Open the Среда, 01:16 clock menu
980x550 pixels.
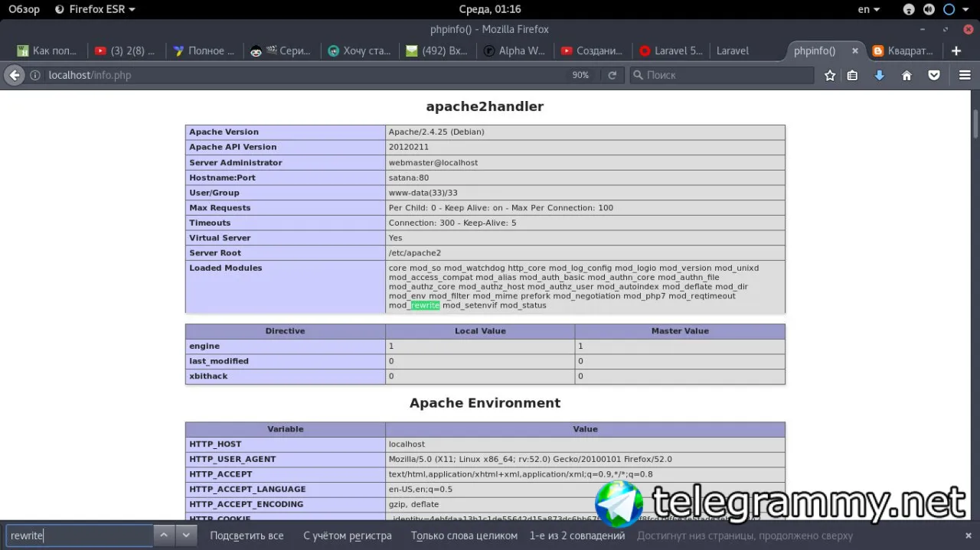[x=490, y=9]
